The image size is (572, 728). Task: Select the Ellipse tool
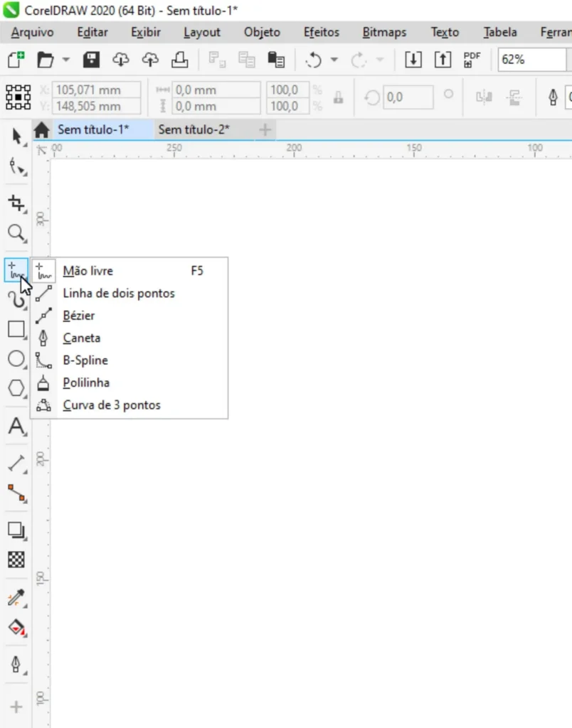(x=17, y=359)
